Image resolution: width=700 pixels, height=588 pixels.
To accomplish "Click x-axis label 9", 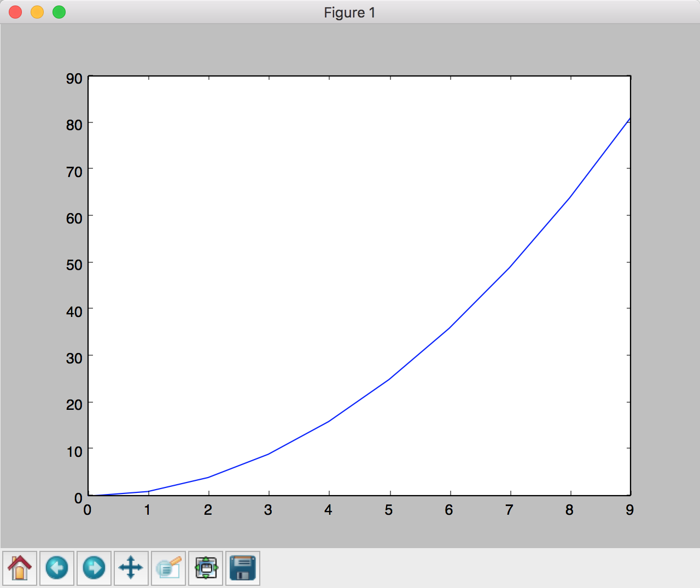I will point(630,510).
